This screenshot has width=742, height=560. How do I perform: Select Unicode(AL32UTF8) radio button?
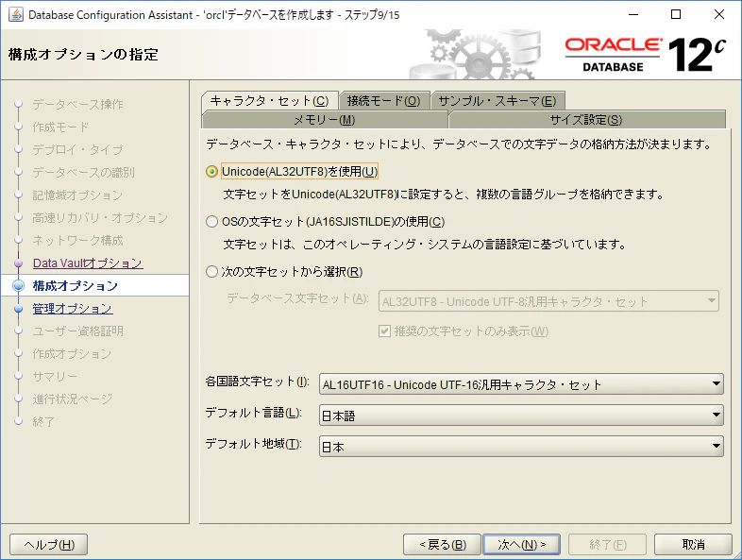pyautogui.click(x=212, y=171)
